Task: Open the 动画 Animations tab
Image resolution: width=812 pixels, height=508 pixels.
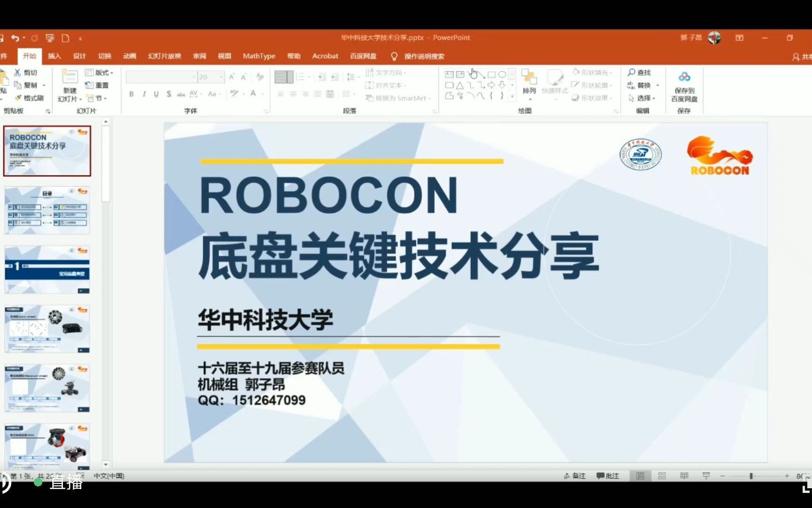Action: pyautogui.click(x=130, y=56)
